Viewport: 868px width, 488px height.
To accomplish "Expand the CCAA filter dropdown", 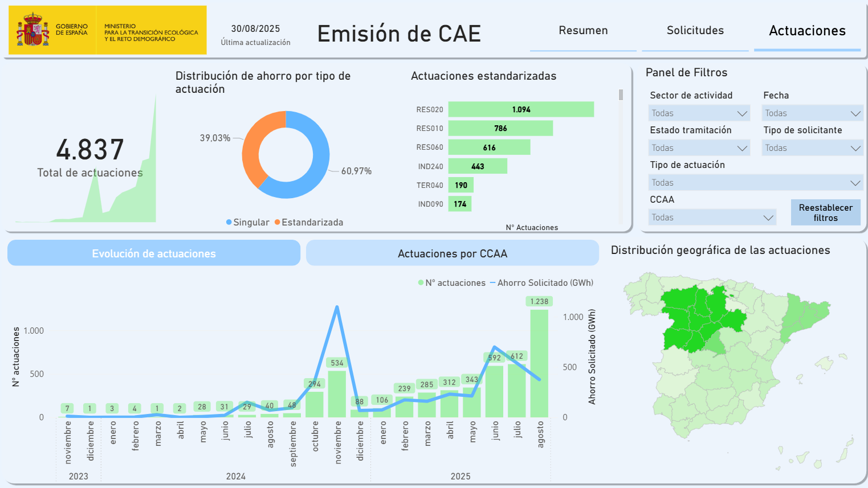I will (x=712, y=218).
